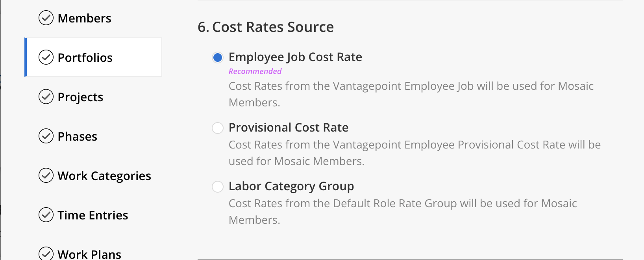Navigate to Work Categories in the sidebar

93,175
